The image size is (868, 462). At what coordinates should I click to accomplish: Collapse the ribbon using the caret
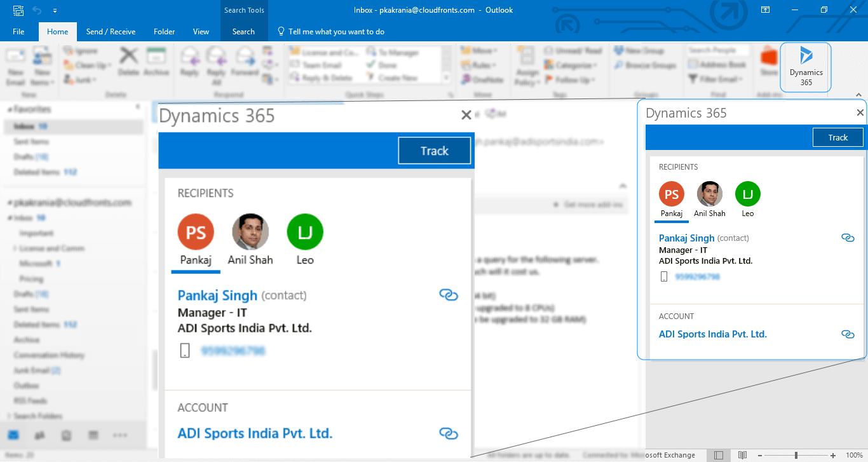click(858, 95)
